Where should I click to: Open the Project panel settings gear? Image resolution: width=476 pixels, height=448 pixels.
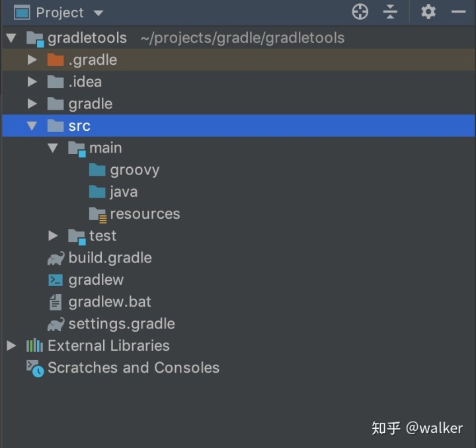point(428,12)
